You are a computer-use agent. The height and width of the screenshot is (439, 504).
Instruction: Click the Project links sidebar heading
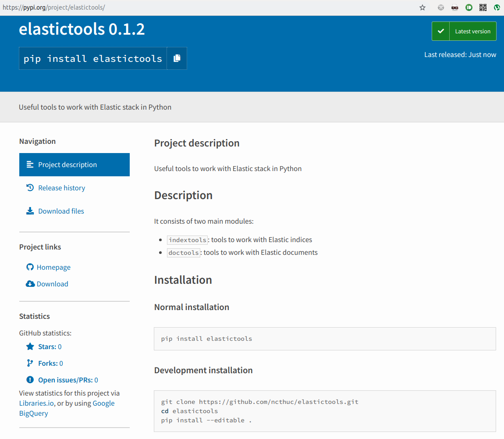[x=40, y=247]
